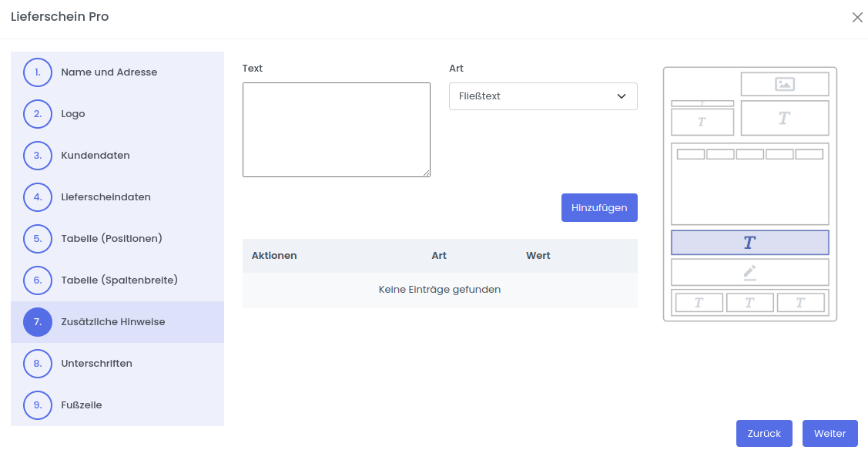Select the Fußzeile step
Screen dimensions: 868x460
point(82,405)
